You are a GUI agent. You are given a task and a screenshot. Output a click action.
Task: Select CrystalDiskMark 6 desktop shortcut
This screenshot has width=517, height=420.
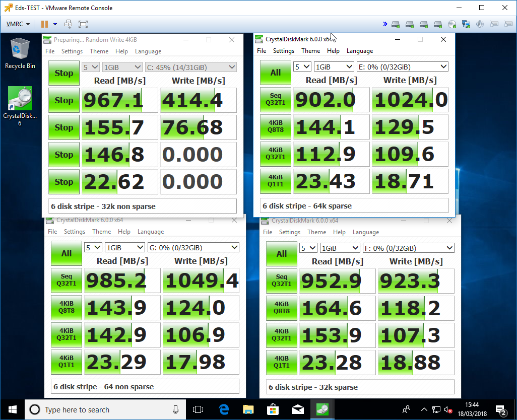[20, 106]
